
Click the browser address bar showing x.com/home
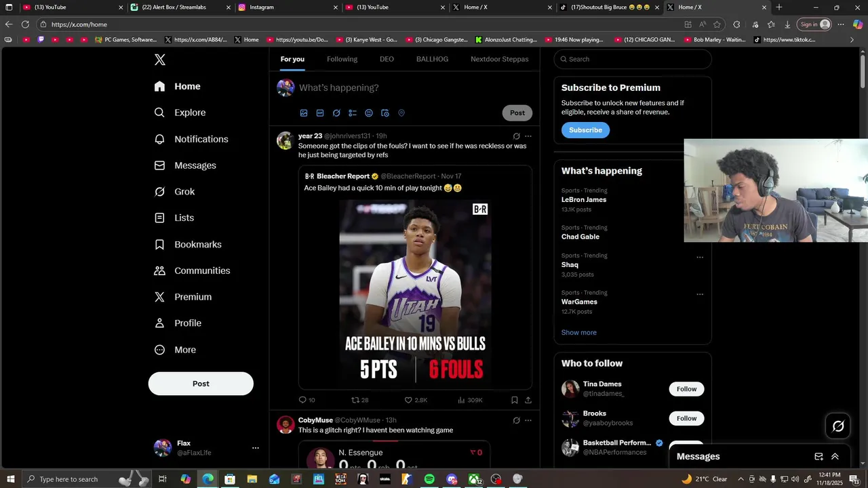tap(359, 24)
